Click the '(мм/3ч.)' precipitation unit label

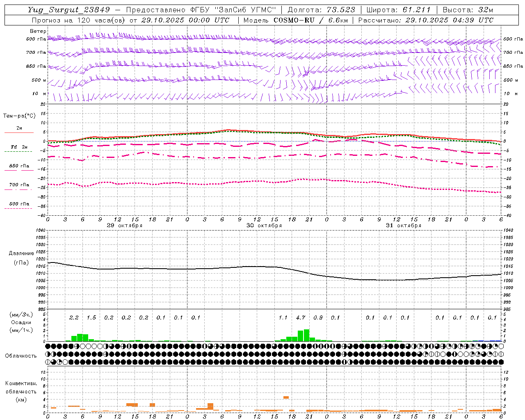click(21, 315)
